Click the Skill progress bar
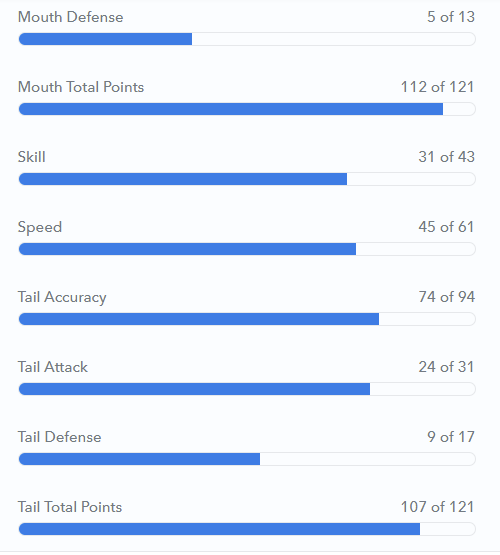Image resolution: width=500 pixels, height=555 pixels. [247, 179]
